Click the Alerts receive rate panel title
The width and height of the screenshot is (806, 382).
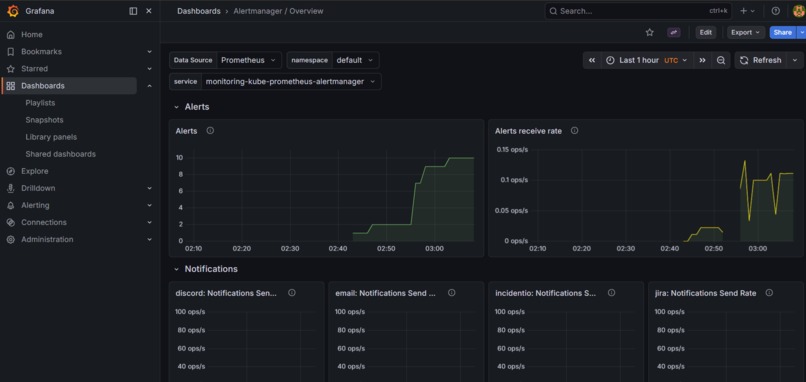(528, 131)
